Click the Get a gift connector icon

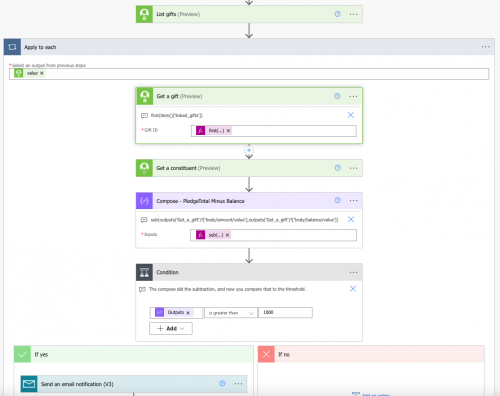[x=144, y=96]
